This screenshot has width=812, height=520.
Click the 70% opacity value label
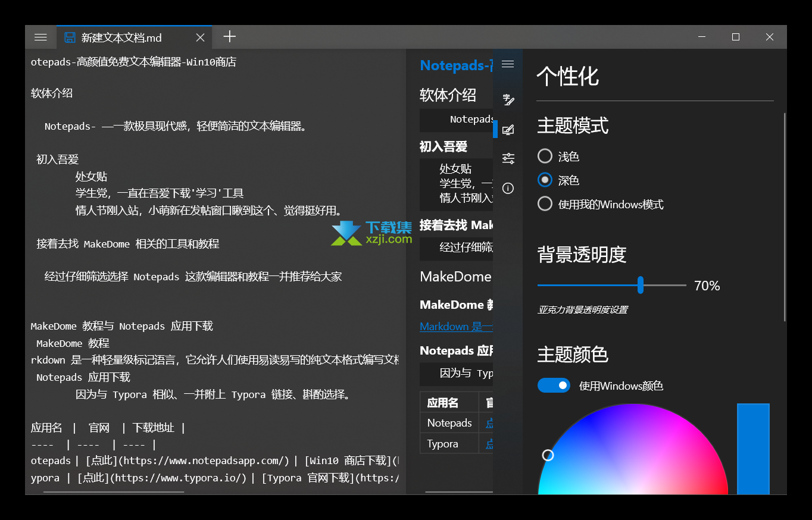pyautogui.click(x=707, y=286)
